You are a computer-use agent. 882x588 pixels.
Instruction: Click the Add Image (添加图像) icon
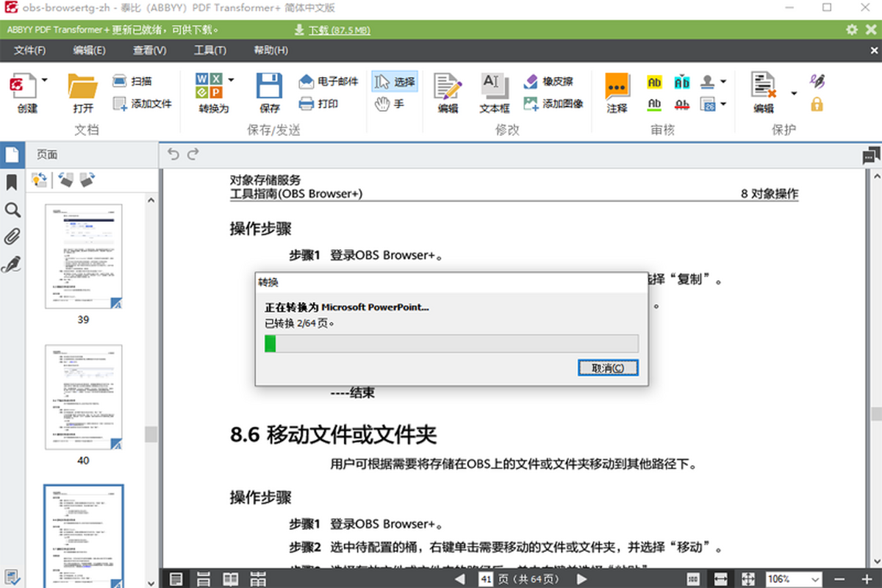531,104
